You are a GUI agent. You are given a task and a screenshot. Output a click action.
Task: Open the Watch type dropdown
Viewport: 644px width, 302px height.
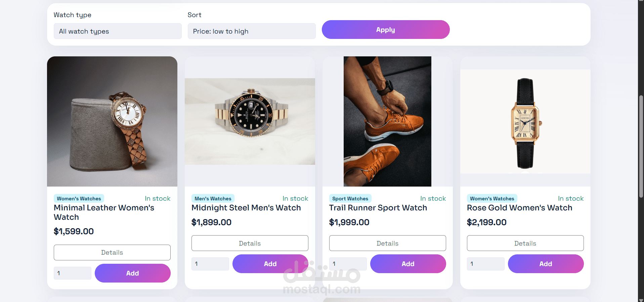pyautogui.click(x=118, y=31)
